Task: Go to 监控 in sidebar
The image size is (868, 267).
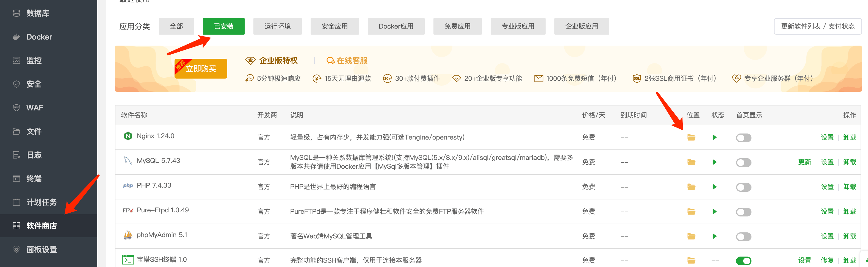Action: 49,60
